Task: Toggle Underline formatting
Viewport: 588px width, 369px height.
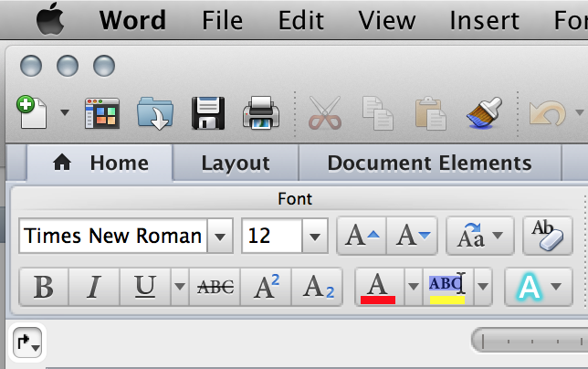Action: [x=145, y=287]
